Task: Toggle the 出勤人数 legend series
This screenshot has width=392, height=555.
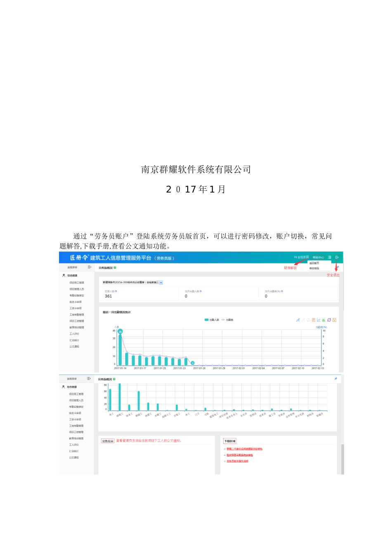Action: tap(212, 320)
